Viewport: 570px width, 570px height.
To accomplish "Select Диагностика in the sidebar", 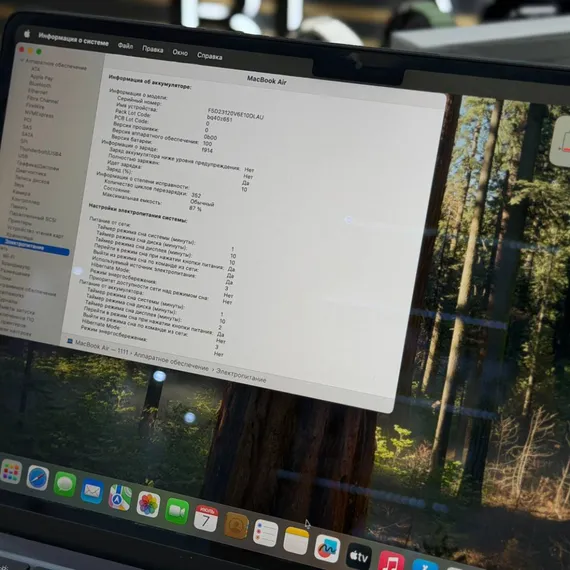I will click(x=31, y=172).
